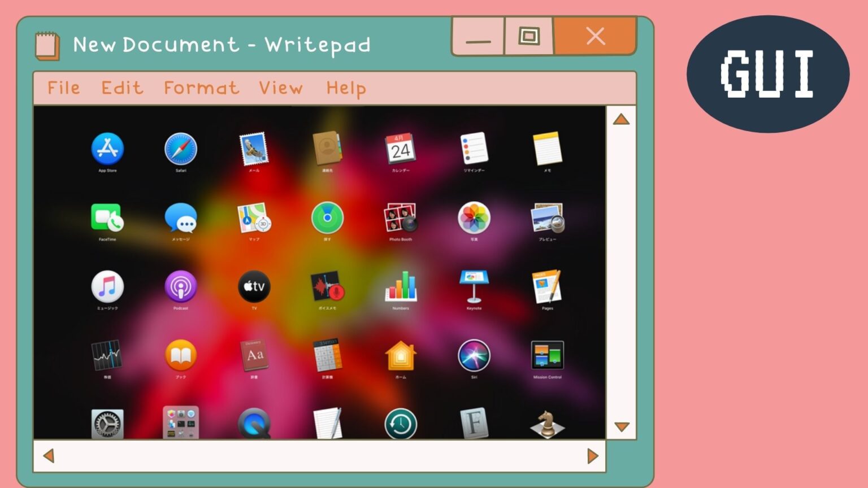This screenshot has height=488, width=868.
Task: Open the Dictionary Aa icon
Action: click(x=254, y=355)
